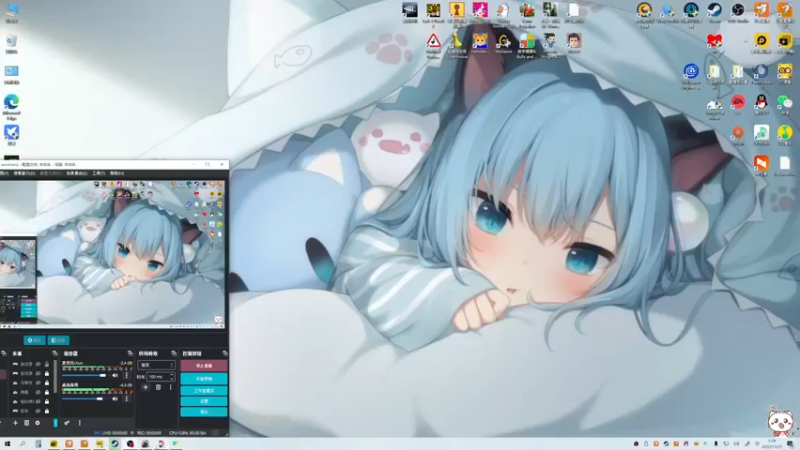800x450 pixels.
Task: Select red heart bear desktop icon
Action: tap(714, 42)
